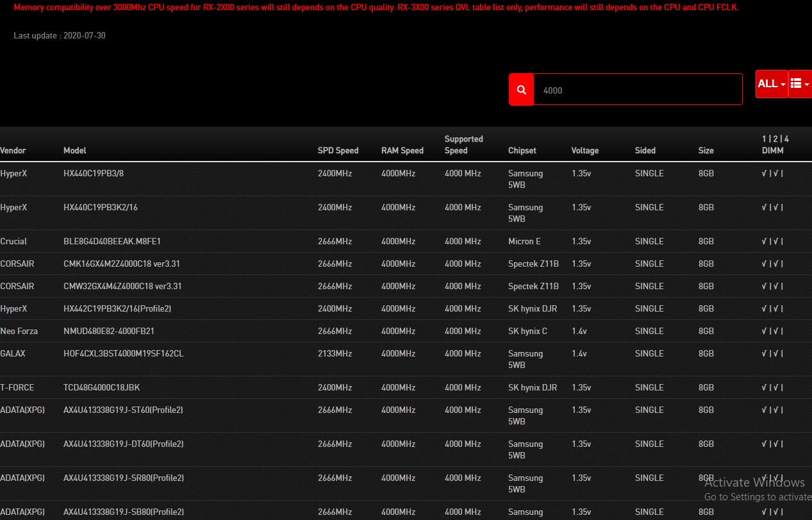Screen dimensions: 812x520
Task: Select model NMUD480E82-4000FB21
Action: pos(109,331)
